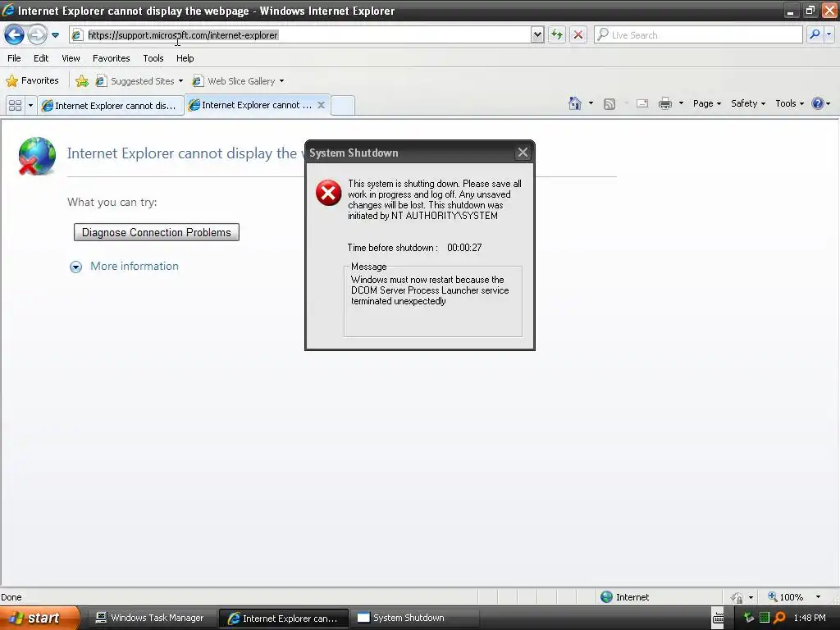Open the recent pages dropdown arrow
The width and height of the screenshot is (840, 630).
(x=55, y=35)
